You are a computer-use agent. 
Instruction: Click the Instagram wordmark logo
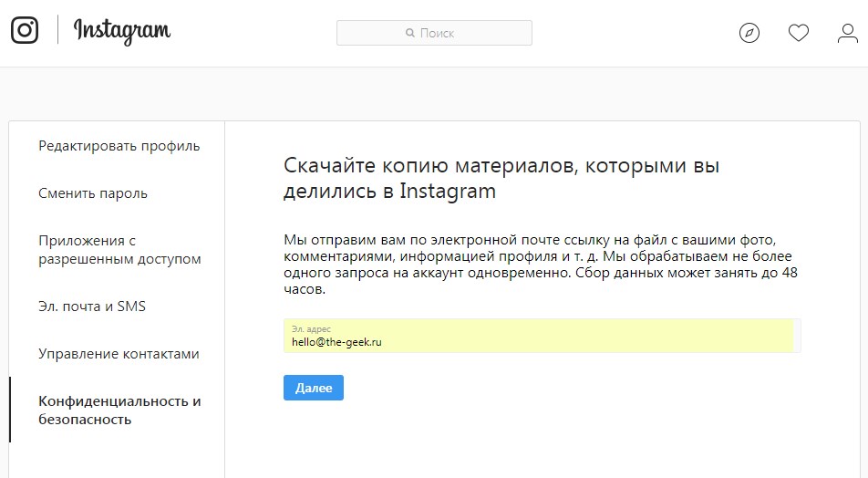click(x=122, y=31)
